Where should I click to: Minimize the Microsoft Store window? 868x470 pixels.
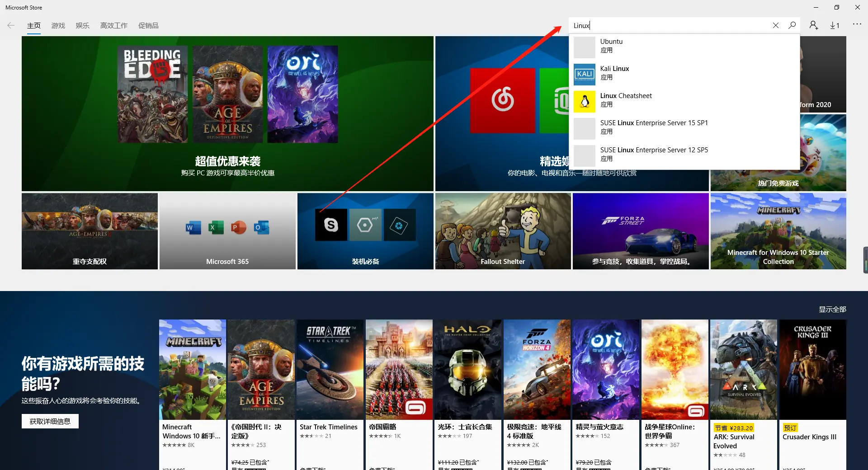(x=816, y=7)
